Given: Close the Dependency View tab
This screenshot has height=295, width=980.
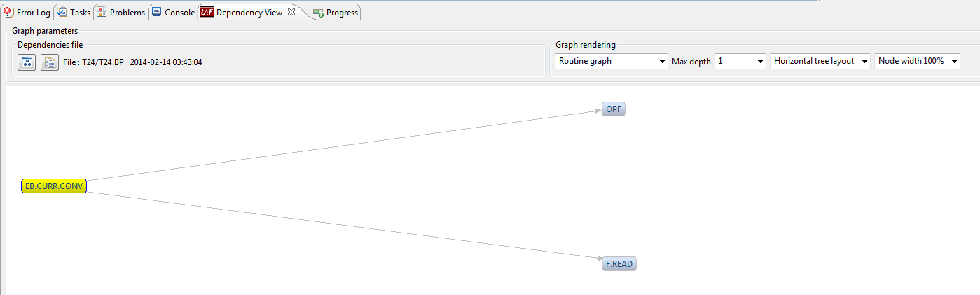Looking at the screenshot, I should [291, 12].
